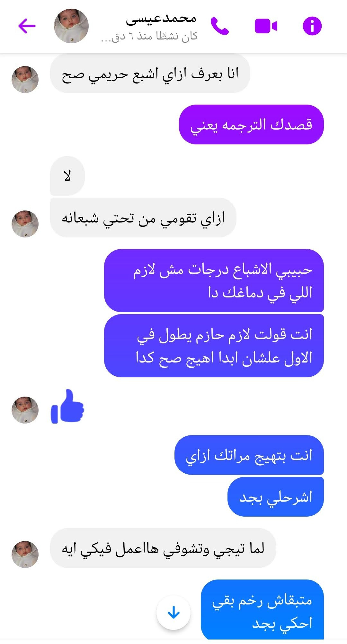Select the blue message اشرحلي بجد
Image resolution: width=347 pixels, height=644 pixels.
click(276, 497)
